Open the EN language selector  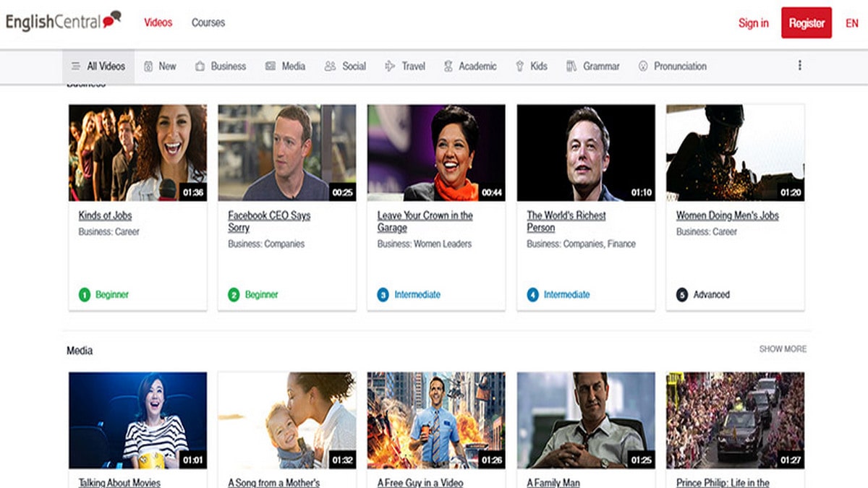pos(851,23)
